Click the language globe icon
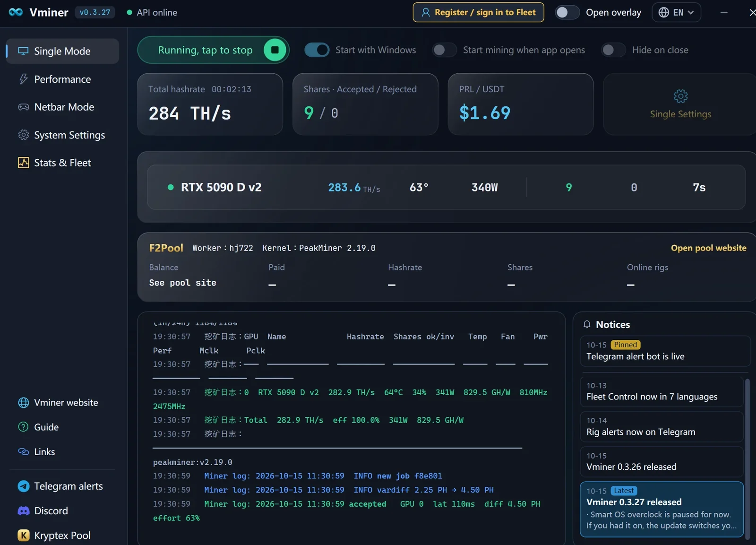756x545 pixels. pyautogui.click(x=664, y=12)
